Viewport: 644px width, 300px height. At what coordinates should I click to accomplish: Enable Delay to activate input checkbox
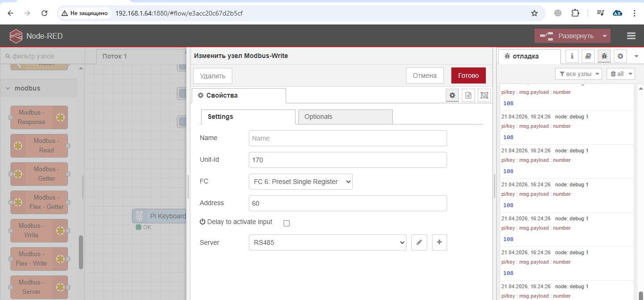point(287,223)
